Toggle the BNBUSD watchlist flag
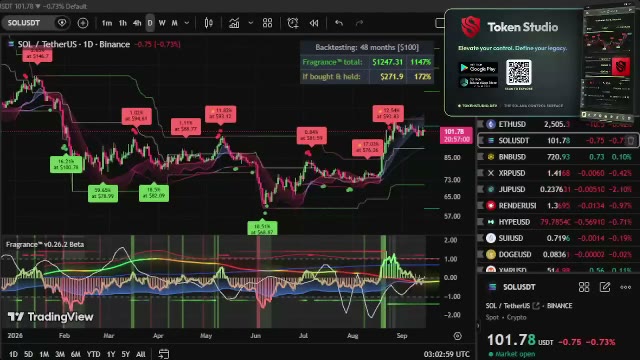Viewport: 640px width, 360px height. coord(480,157)
